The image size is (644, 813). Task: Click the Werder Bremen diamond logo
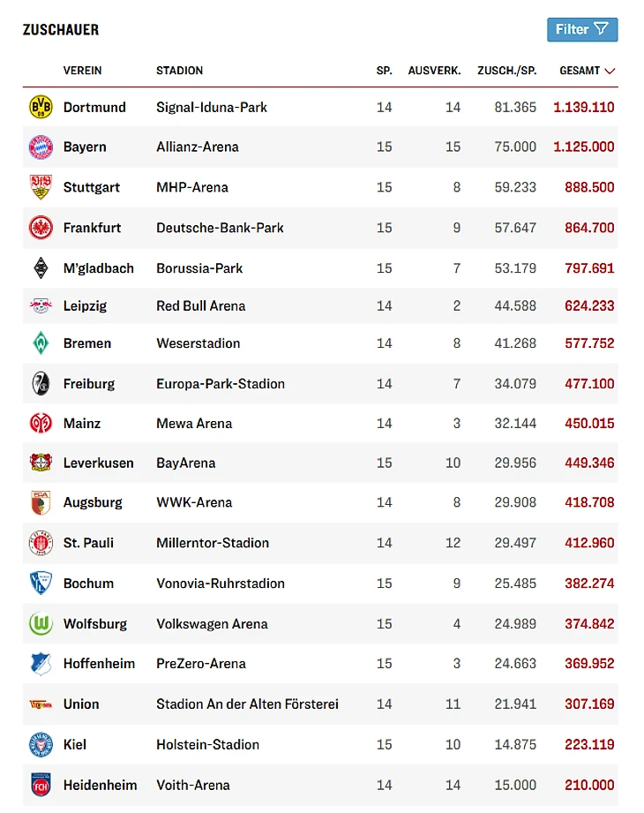41,343
